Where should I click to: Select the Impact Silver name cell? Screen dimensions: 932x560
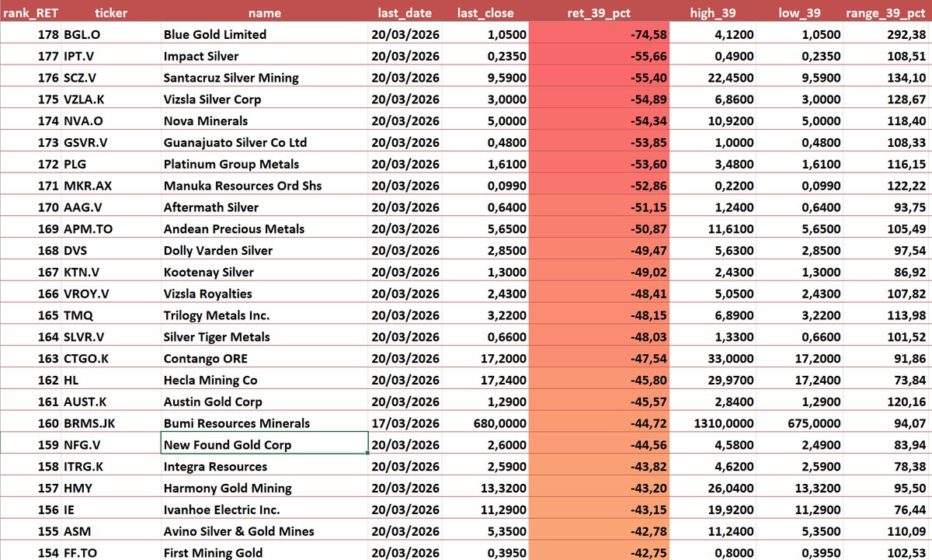coord(264,56)
